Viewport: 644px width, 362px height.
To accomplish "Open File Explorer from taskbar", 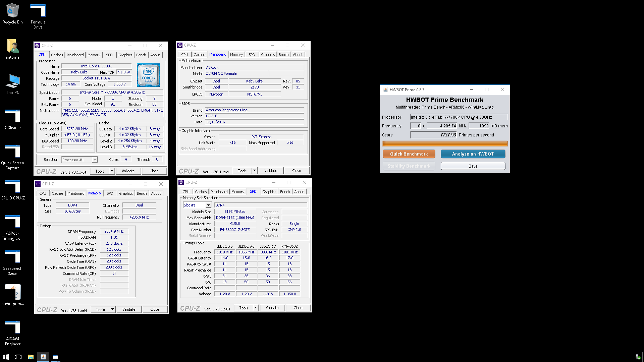I will point(31,357).
